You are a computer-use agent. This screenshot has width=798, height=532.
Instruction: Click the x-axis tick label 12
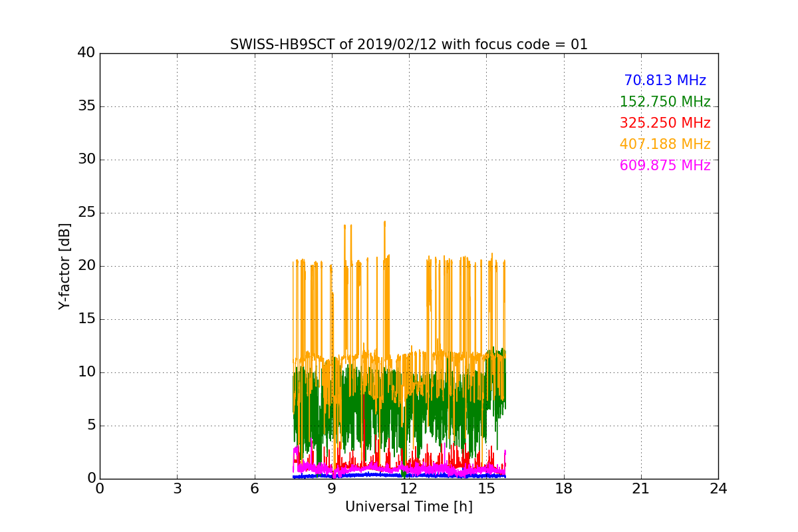[x=409, y=489]
